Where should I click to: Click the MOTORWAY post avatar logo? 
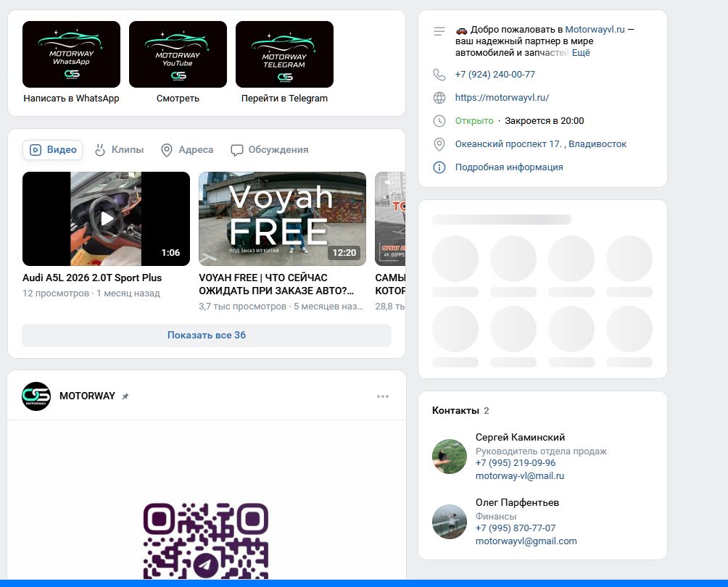[36, 396]
